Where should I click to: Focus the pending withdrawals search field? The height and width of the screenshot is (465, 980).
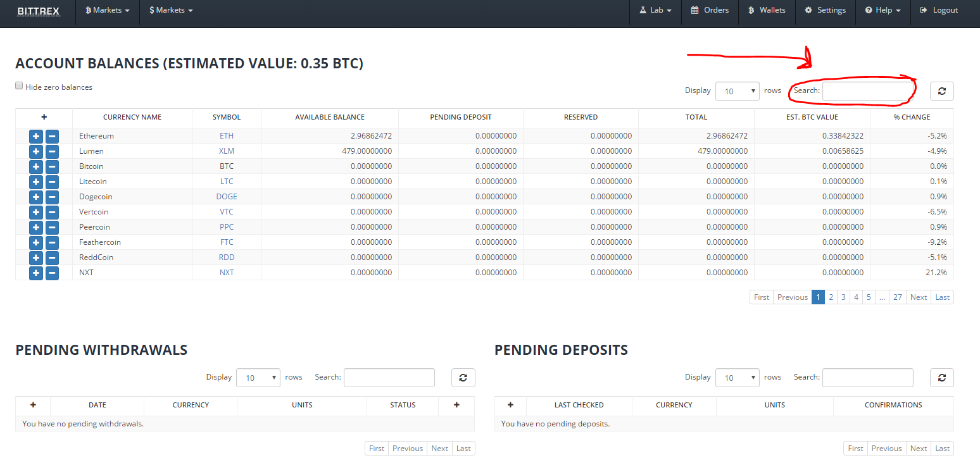pyautogui.click(x=389, y=378)
